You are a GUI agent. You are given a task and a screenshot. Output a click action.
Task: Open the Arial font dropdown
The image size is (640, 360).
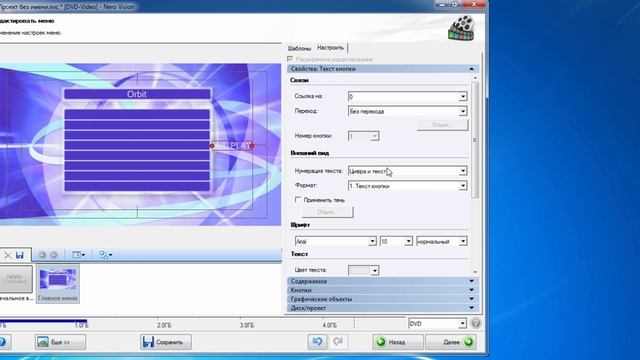click(372, 242)
